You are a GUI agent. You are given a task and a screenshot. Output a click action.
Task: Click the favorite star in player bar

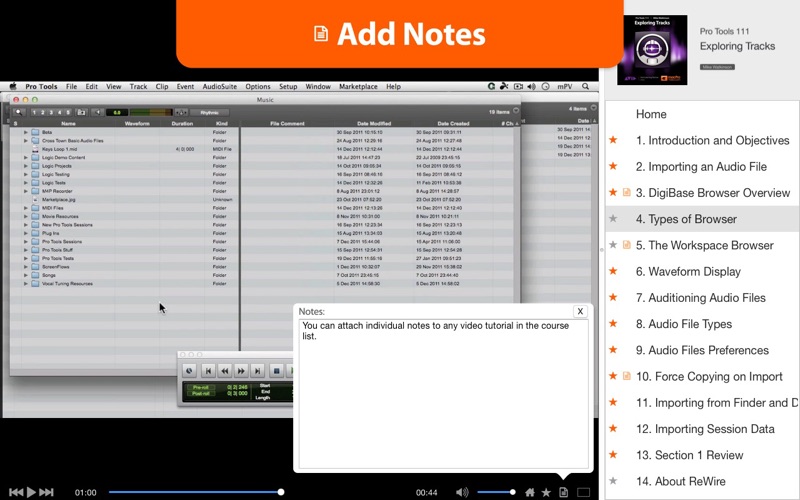(546, 492)
